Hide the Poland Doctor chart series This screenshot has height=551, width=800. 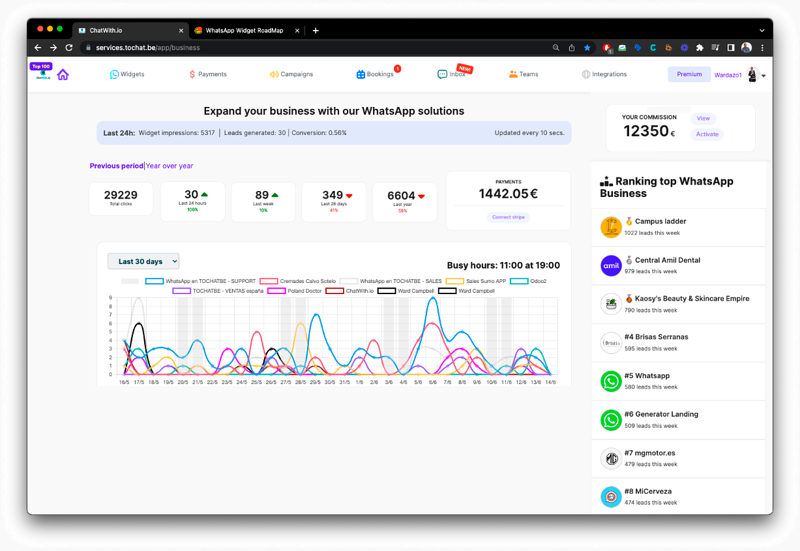(x=279, y=291)
